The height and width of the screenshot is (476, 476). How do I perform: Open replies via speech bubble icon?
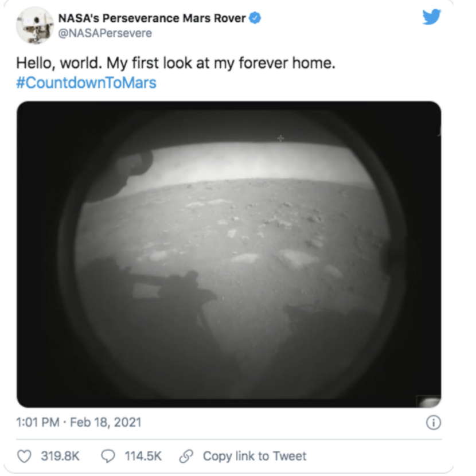108,457
